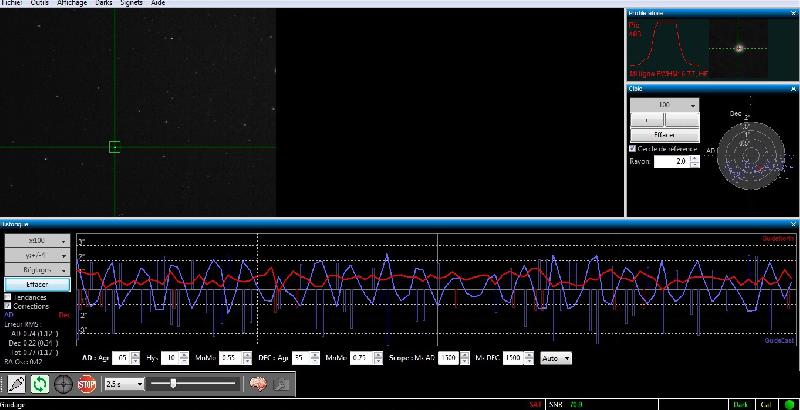Viewport: 800px width, 410px height.
Task: Open advanced settings via the brain icon
Action: point(258,383)
